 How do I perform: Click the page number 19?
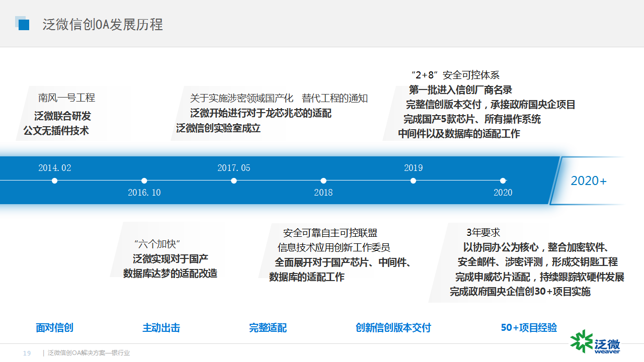[27, 353]
